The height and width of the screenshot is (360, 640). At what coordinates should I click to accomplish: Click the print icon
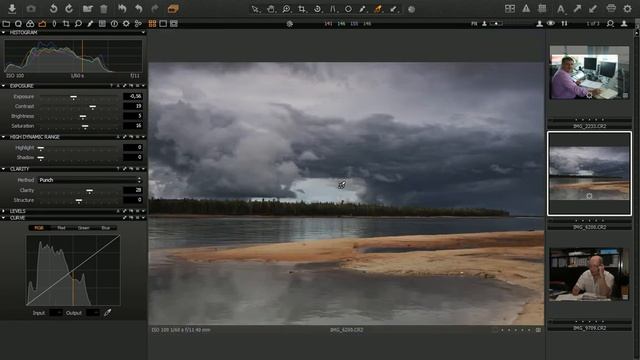click(611, 9)
